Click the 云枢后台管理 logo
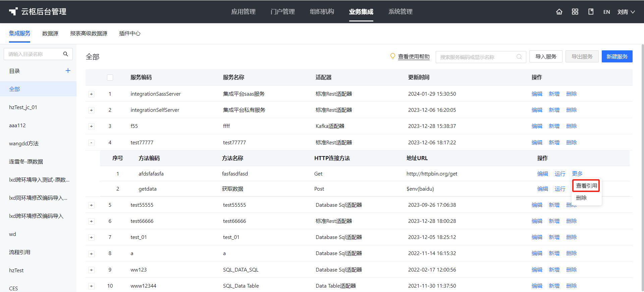The image size is (644, 292). (38, 12)
